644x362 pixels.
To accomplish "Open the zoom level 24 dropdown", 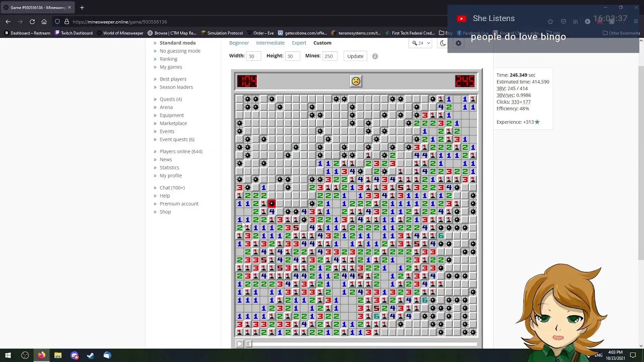I will coord(421,43).
